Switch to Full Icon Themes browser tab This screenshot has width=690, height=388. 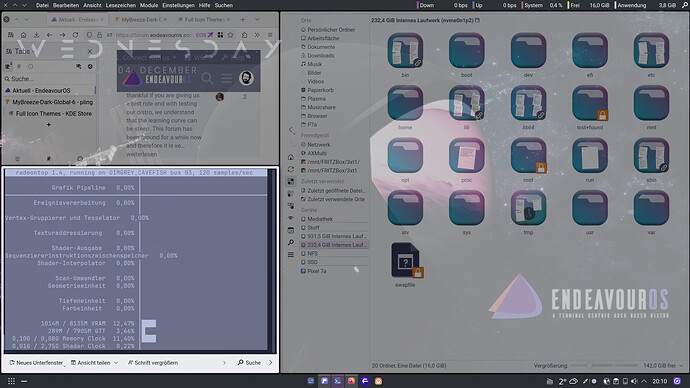pyautogui.click(x=203, y=19)
